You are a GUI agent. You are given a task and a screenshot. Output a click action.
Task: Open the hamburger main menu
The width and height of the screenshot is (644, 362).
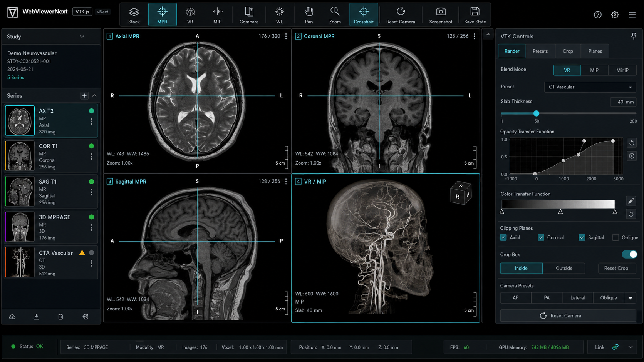(x=632, y=15)
